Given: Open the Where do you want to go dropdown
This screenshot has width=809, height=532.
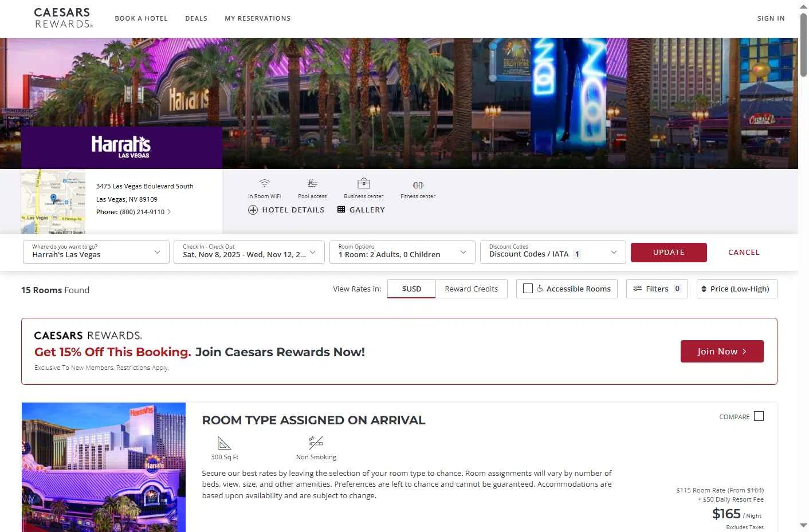Looking at the screenshot, I should coord(96,252).
